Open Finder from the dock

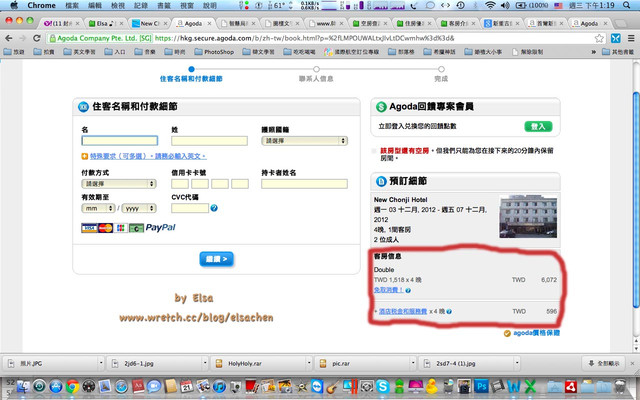(x=23, y=386)
